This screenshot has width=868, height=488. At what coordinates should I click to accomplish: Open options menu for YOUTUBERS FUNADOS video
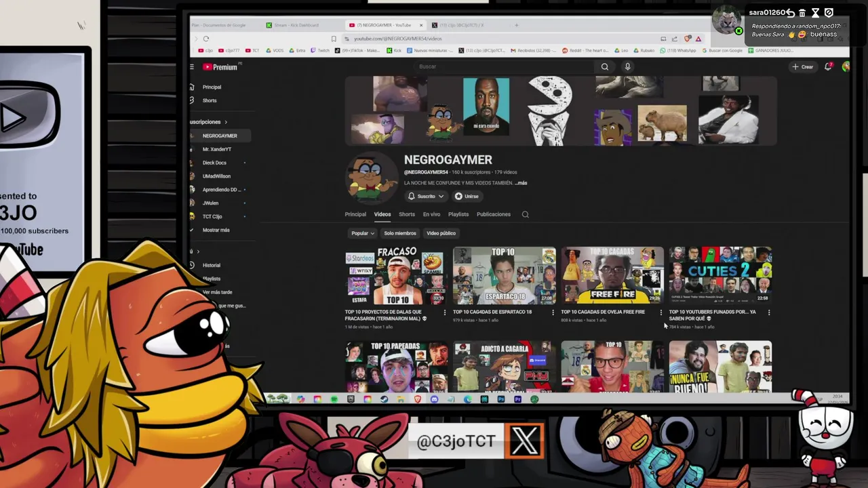[x=769, y=312]
